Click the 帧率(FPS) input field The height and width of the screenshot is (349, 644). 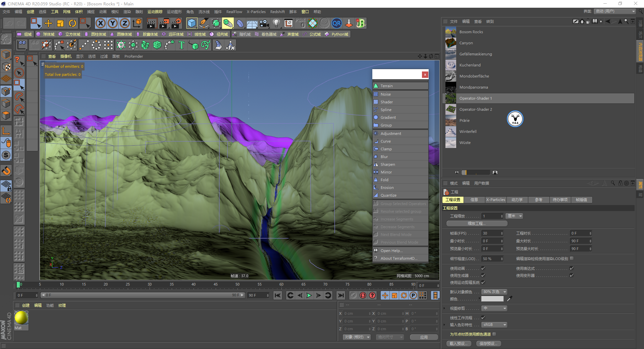tap(492, 233)
